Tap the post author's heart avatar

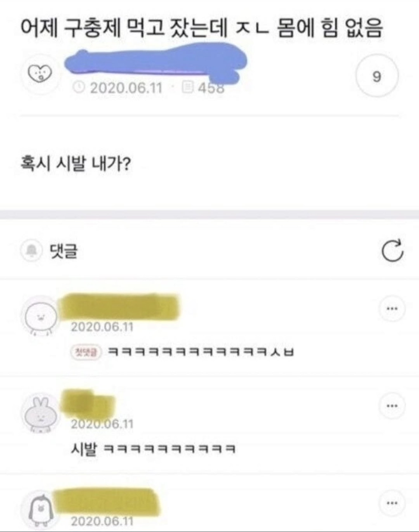40,74
